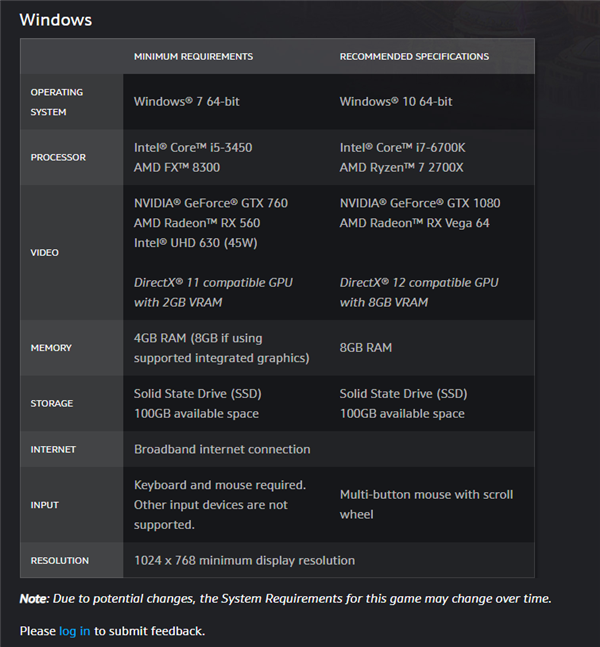Screen dimensions: 600x647
Task: Click the Operating System row label
Action: (x=56, y=102)
